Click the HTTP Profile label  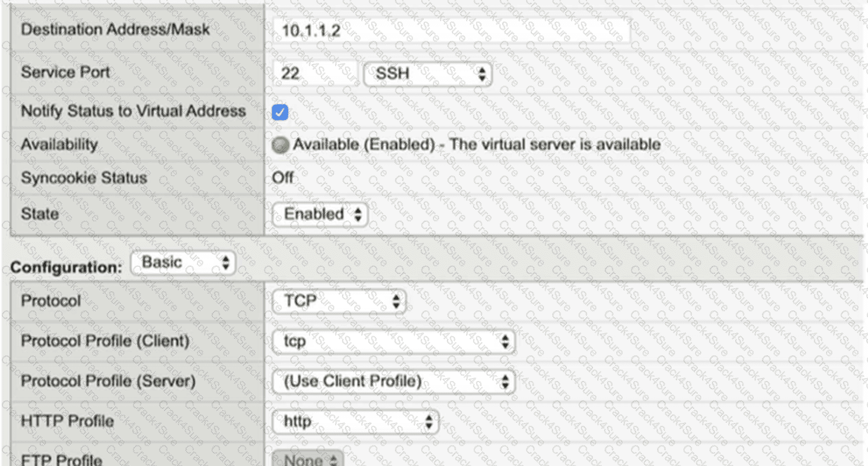pos(68,421)
